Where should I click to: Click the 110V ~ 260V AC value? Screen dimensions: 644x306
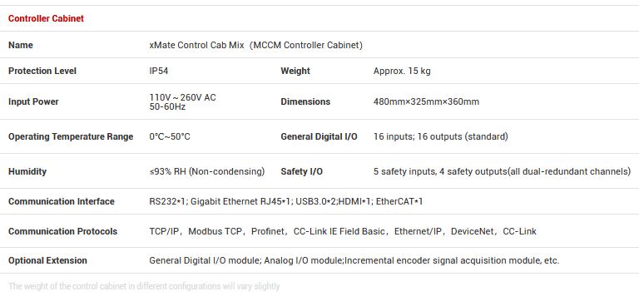182,97
